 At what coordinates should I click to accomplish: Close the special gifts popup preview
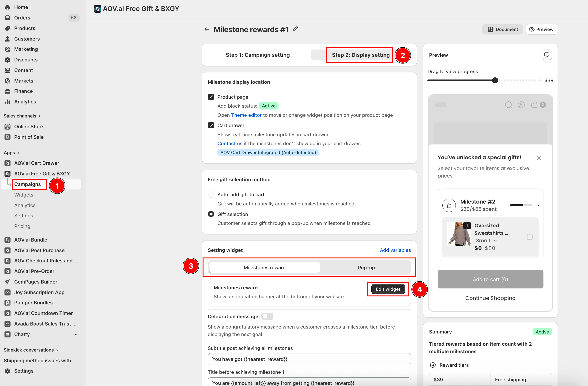(x=539, y=158)
